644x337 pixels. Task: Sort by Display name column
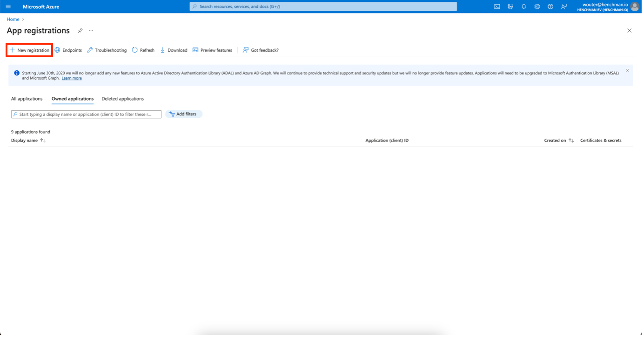[28, 141]
